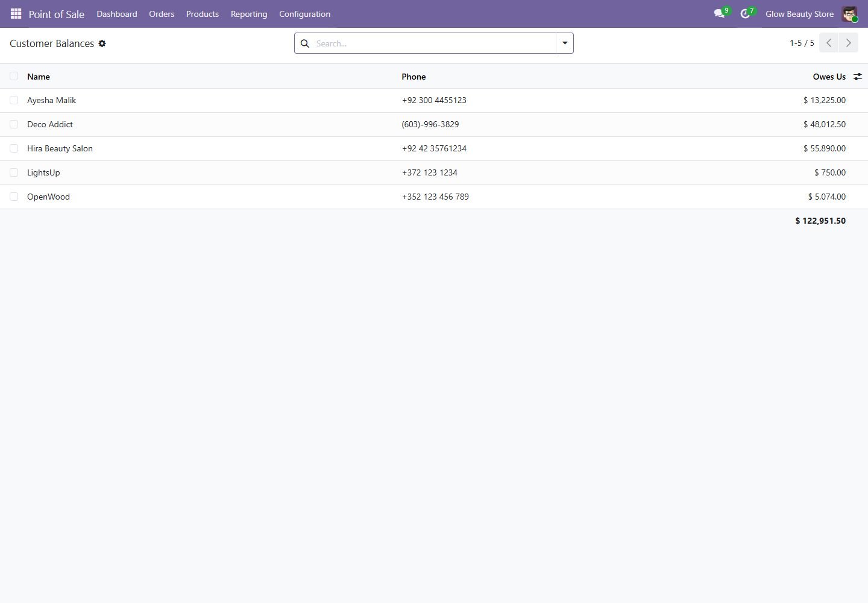This screenshot has width=868, height=603.
Task: Go to previous page arrow
Action: [829, 43]
